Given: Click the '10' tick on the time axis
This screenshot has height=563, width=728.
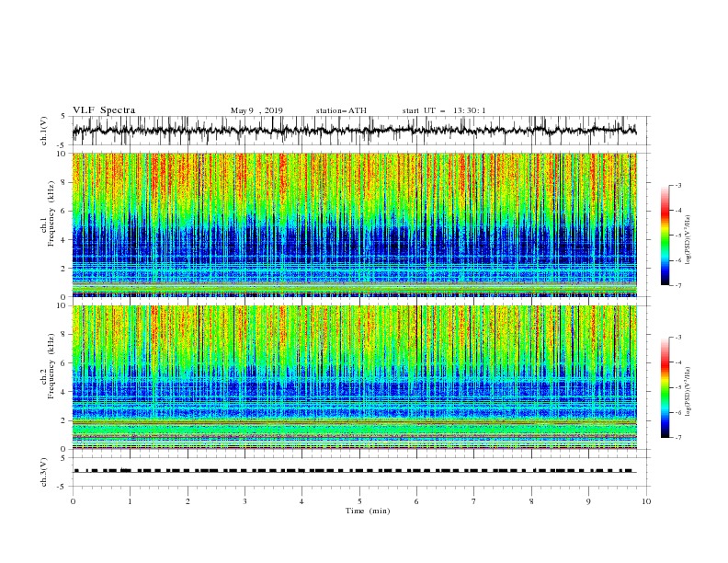Looking at the screenshot, I should (646, 501).
